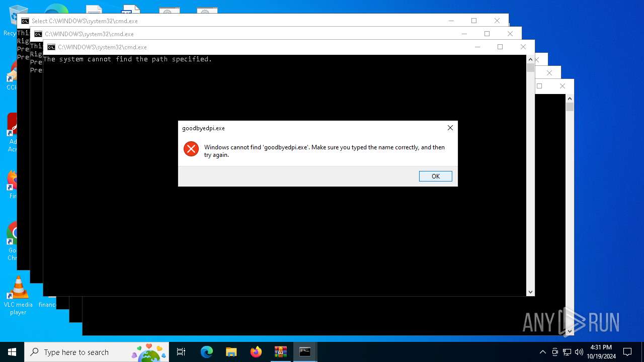Viewport: 644px width, 362px height.
Task: Minimize the second cmd.exe window
Action: tap(464, 34)
